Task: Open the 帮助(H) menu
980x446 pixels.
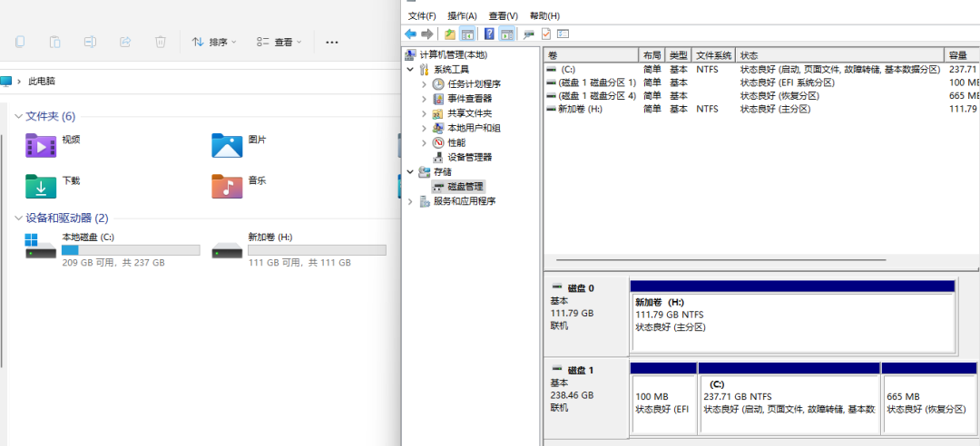Action: [x=544, y=15]
